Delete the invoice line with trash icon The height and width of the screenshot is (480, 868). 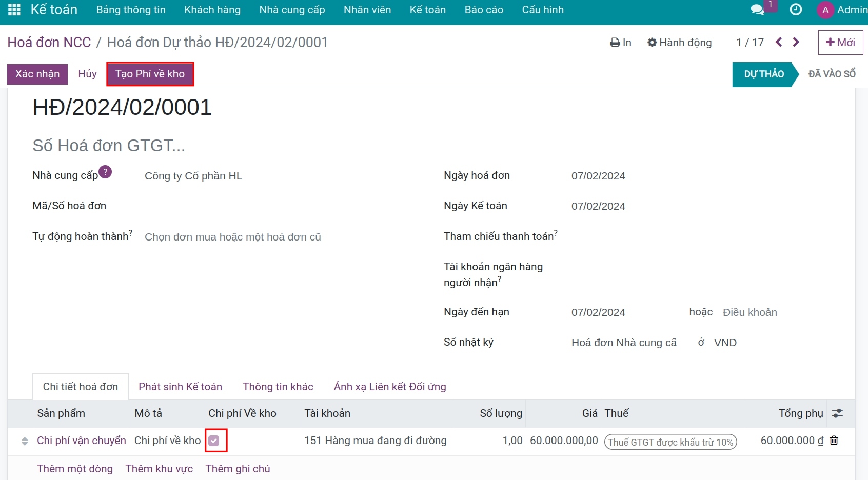click(x=834, y=441)
